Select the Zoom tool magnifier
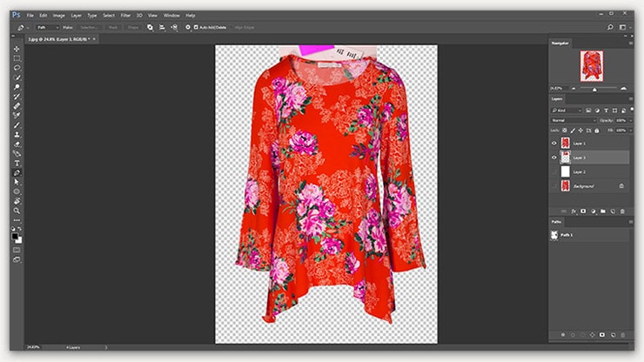This screenshot has height=362, width=644. pyautogui.click(x=17, y=210)
